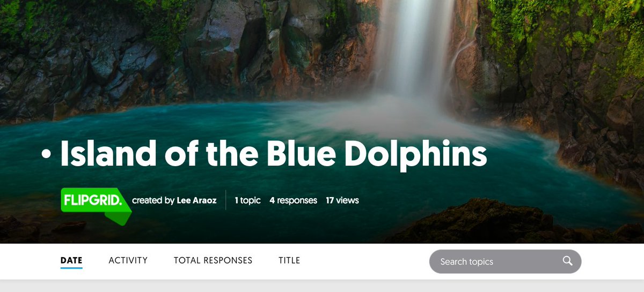Click the 'created by' label text
This screenshot has width=644, height=292.
(x=153, y=200)
